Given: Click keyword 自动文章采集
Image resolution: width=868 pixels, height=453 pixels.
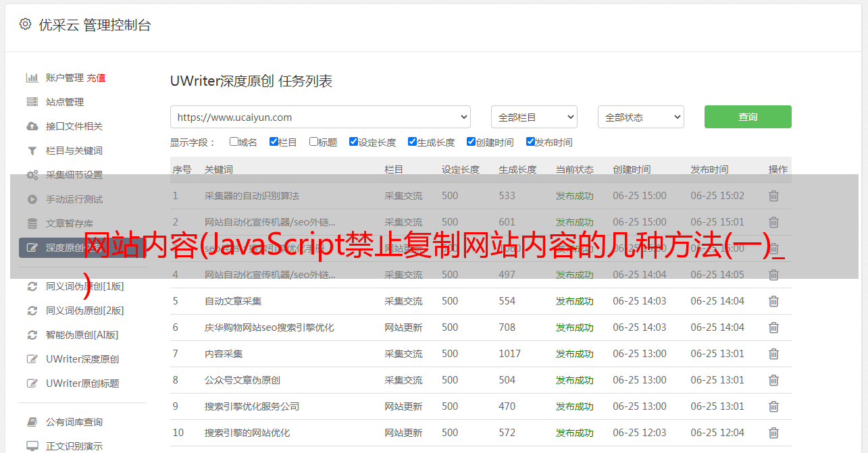Looking at the screenshot, I should tap(233, 301).
